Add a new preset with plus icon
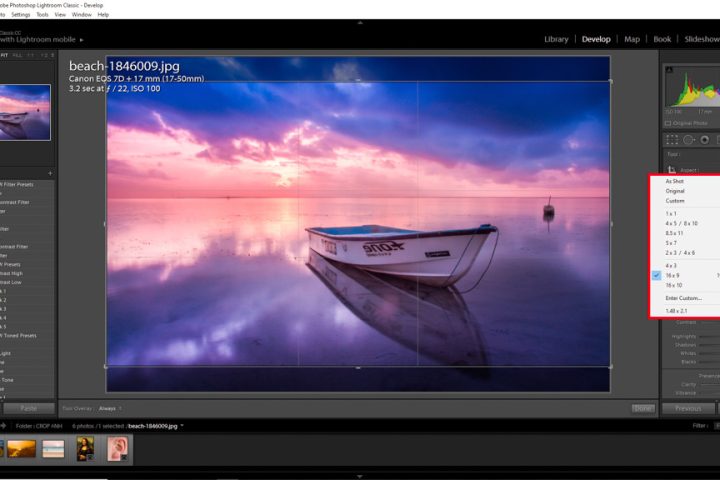This screenshot has width=720, height=480. [50, 174]
